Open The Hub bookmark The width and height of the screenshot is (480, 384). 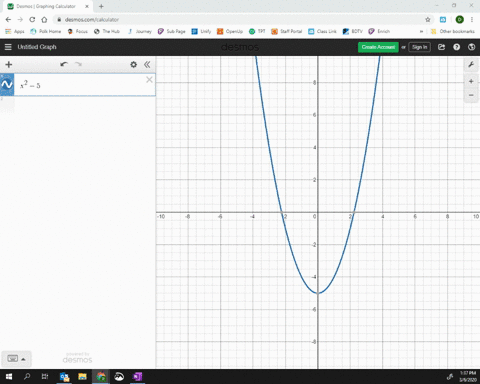point(107,31)
